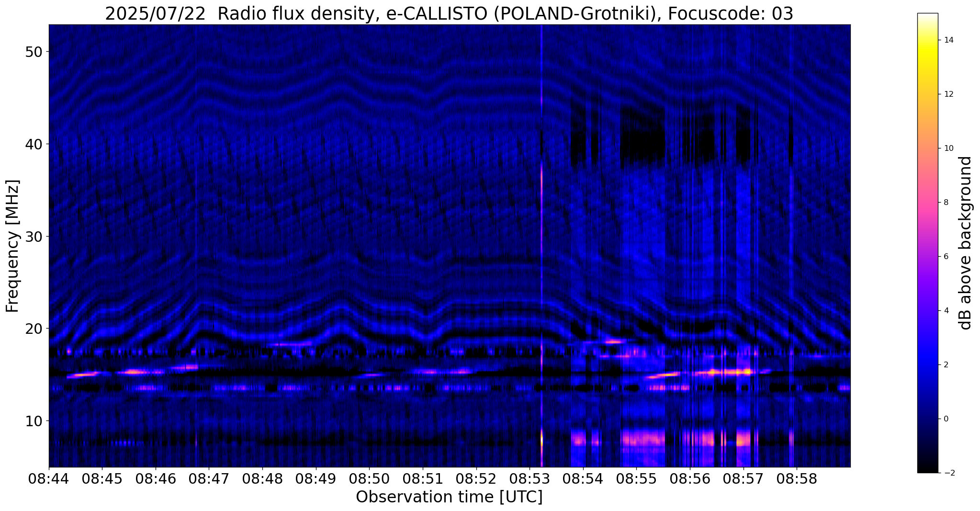Click the 'Observation time [UTC]' axis label
Image resolution: width=980 pixels, height=511 pixels.
[449, 497]
